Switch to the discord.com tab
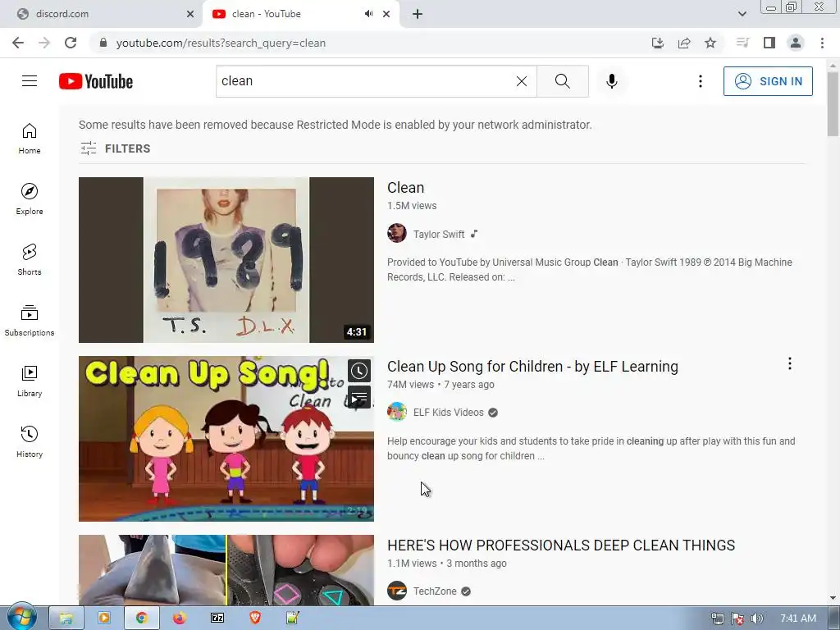840x630 pixels. [101, 14]
